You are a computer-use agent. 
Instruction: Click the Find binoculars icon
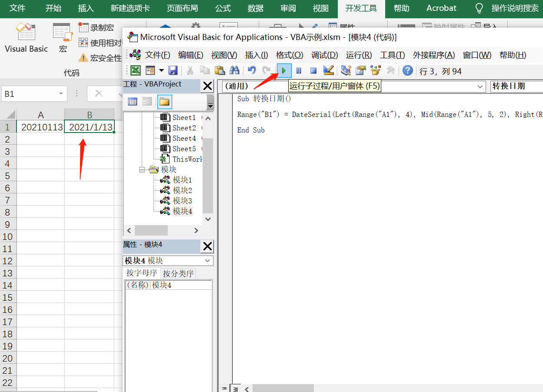234,70
